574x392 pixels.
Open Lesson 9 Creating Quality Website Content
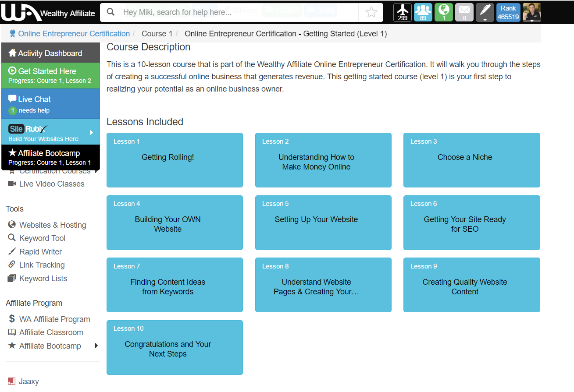tap(472, 285)
